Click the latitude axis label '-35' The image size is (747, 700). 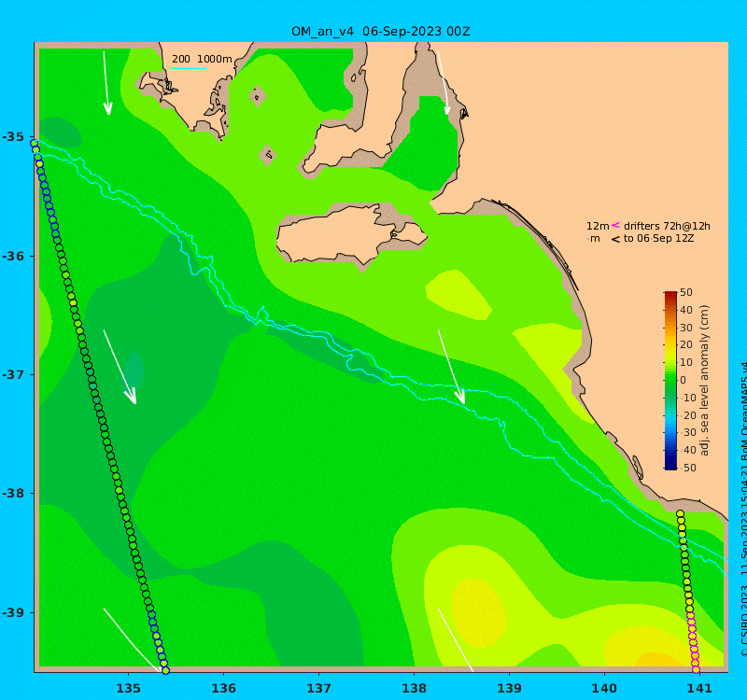coord(13,137)
